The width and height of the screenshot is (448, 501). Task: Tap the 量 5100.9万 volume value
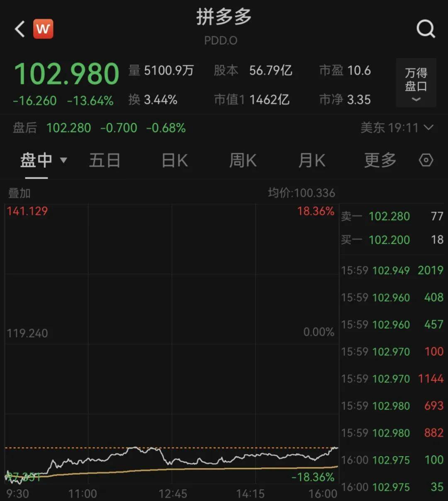(161, 71)
